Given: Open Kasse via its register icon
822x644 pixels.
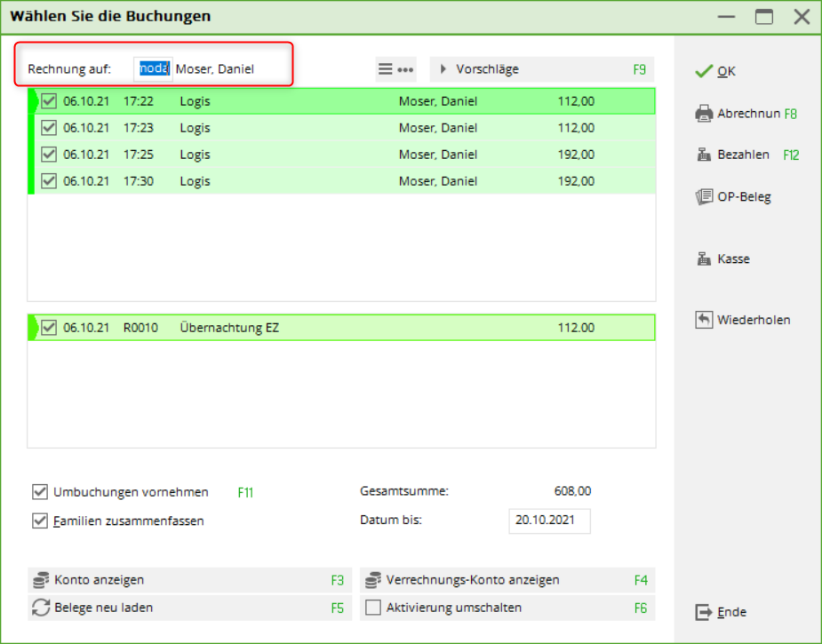Looking at the screenshot, I should click(704, 259).
